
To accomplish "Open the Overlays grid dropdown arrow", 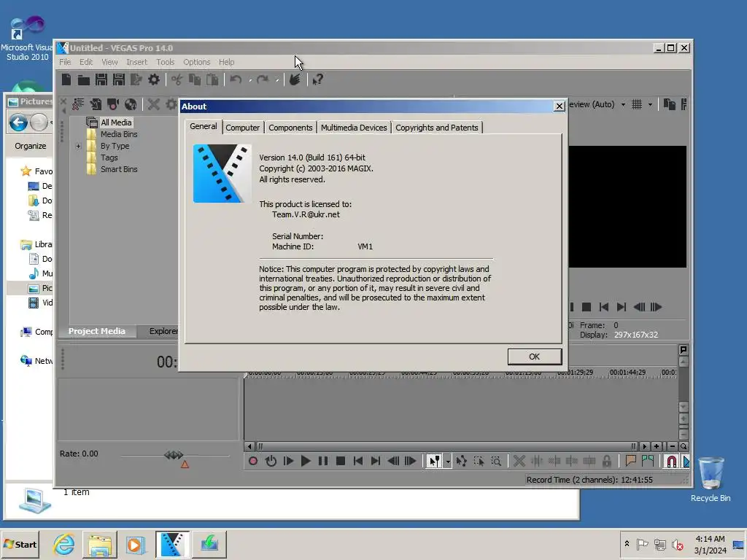I will pyautogui.click(x=650, y=105).
